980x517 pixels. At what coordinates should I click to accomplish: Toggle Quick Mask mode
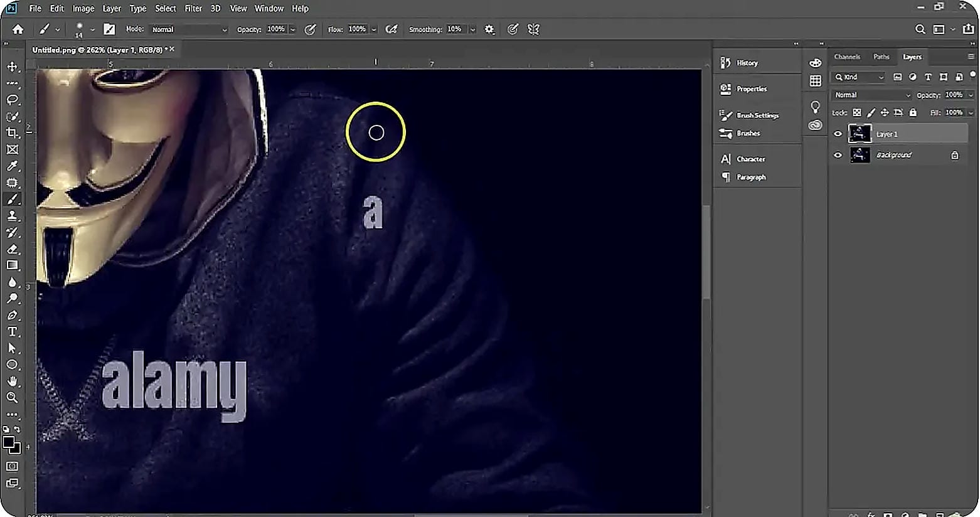12,466
